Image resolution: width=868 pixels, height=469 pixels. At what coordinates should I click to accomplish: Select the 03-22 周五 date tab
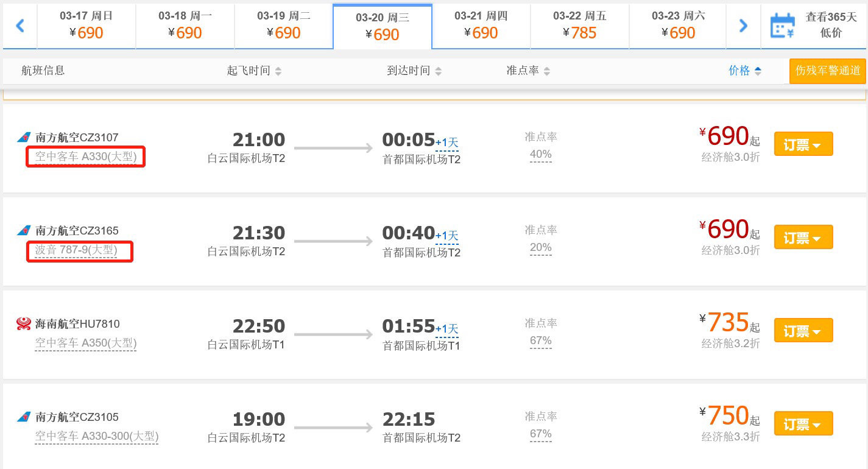coord(579,26)
